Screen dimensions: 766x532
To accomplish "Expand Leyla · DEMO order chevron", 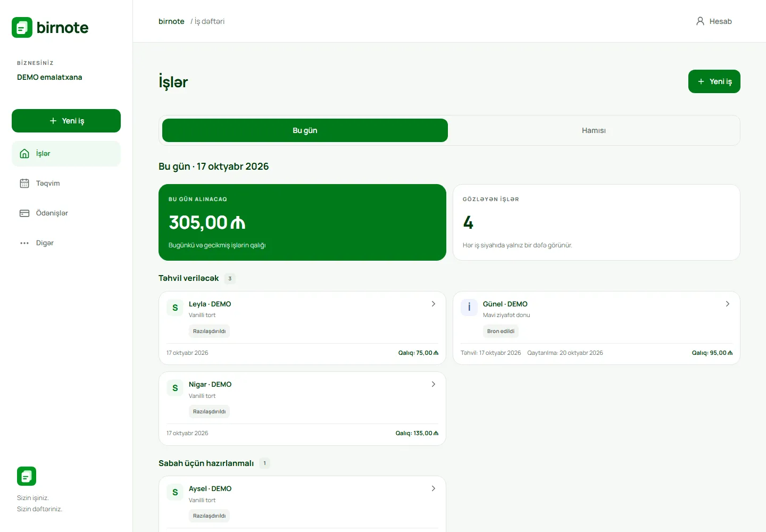I will tap(434, 304).
